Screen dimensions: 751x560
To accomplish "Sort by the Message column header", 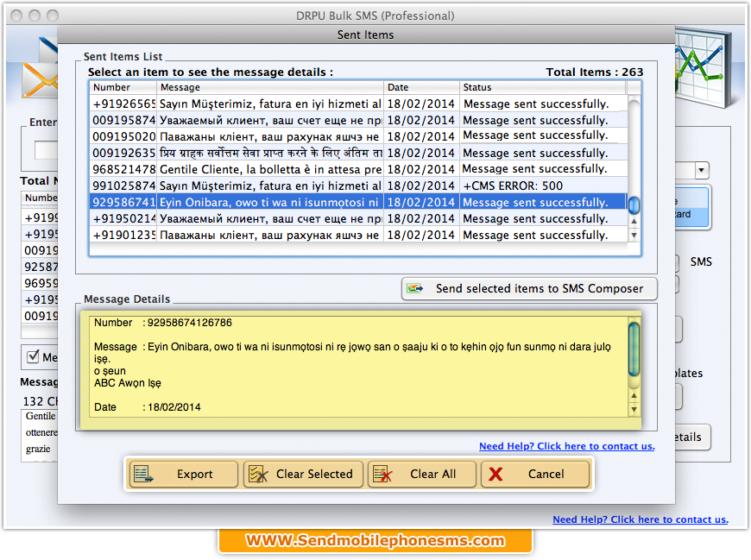I will pos(270,87).
